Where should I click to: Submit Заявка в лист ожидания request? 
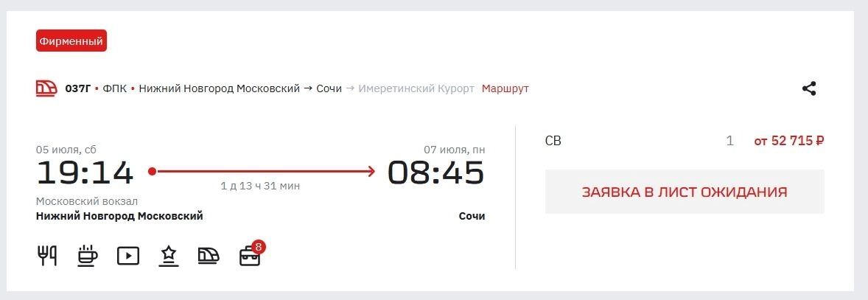tap(685, 192)
